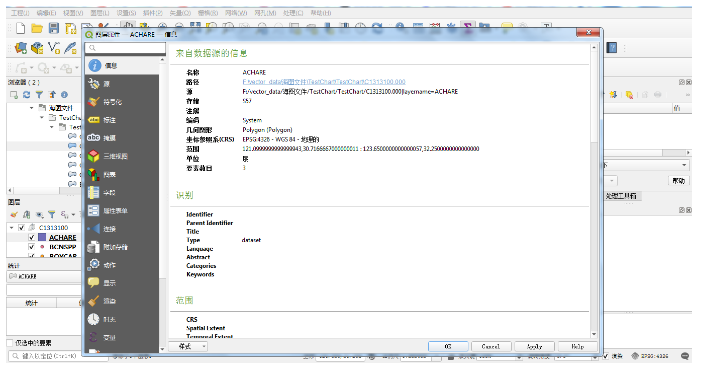Click Filter Legend funnel icon in Layers panel
702x375 pixels.
point(52,214)
